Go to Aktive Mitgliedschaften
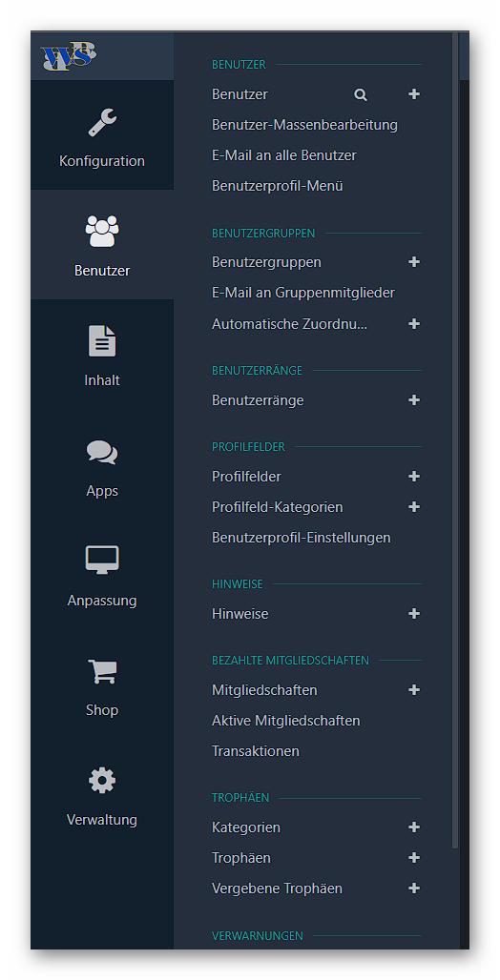This screenshot has height=980, width=500. (286, 721)
